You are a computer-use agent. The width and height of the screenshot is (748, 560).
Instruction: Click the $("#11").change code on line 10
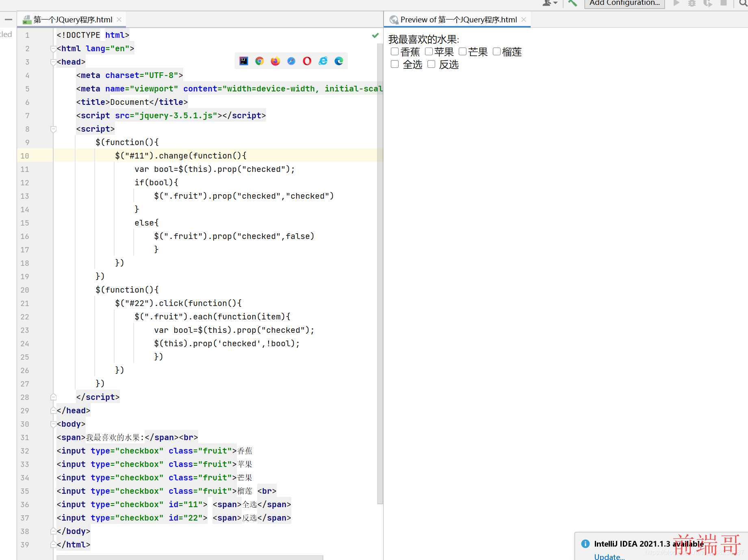click(x=181, y=156)
